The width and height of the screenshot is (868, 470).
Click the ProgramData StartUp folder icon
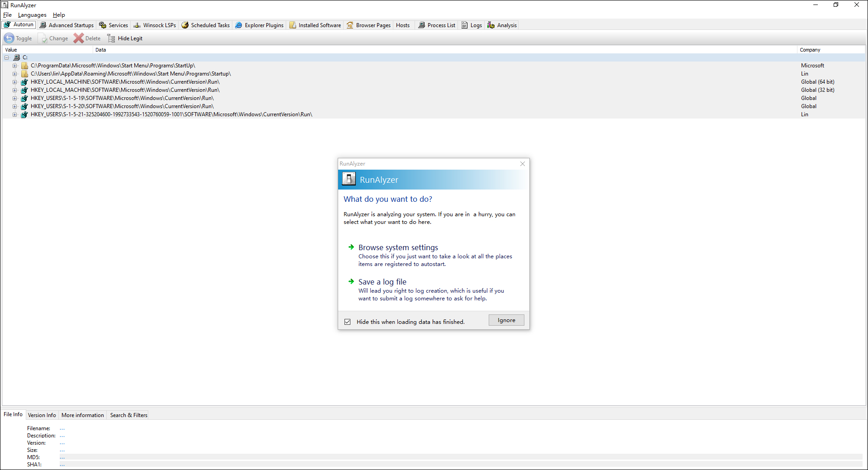point(24,66)
